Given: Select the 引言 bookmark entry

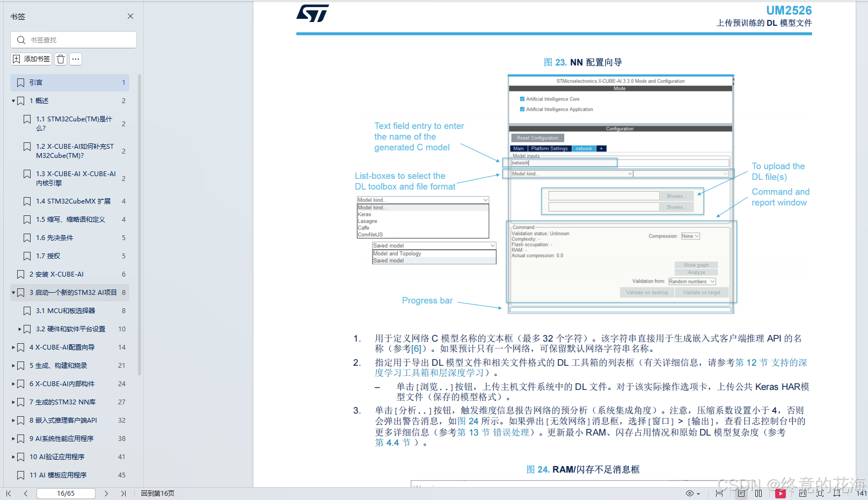Looking at the screenshot, I should 70,82.
